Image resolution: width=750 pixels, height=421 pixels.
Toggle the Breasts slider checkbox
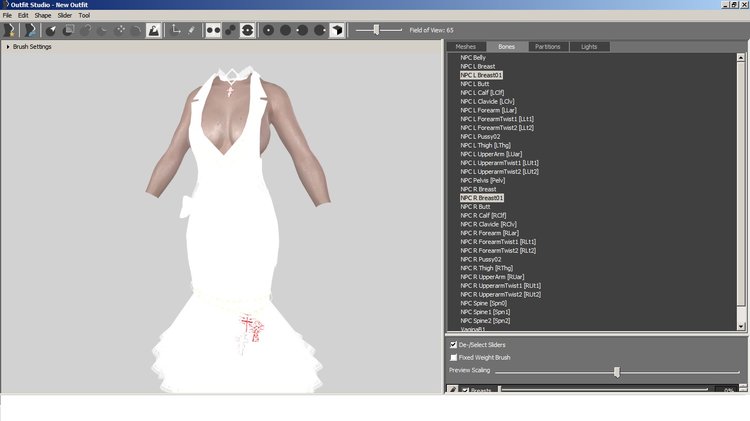pyautogui.click(x=465, y=390)
